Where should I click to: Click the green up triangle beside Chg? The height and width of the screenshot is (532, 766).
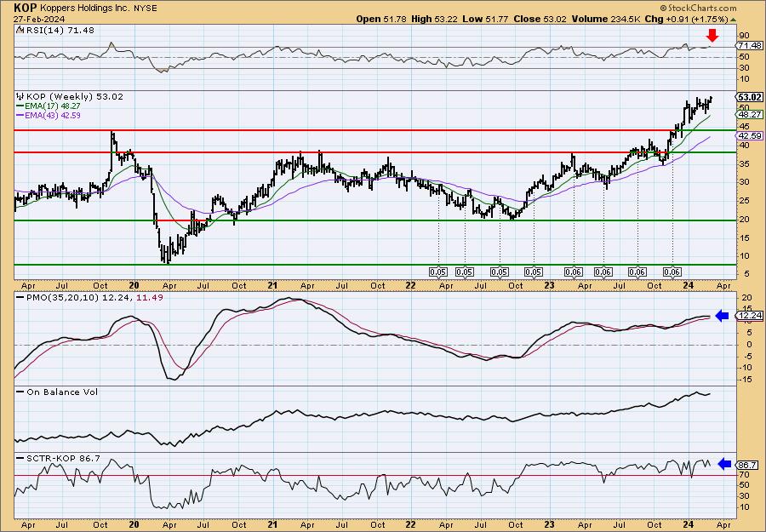(733, 20)
